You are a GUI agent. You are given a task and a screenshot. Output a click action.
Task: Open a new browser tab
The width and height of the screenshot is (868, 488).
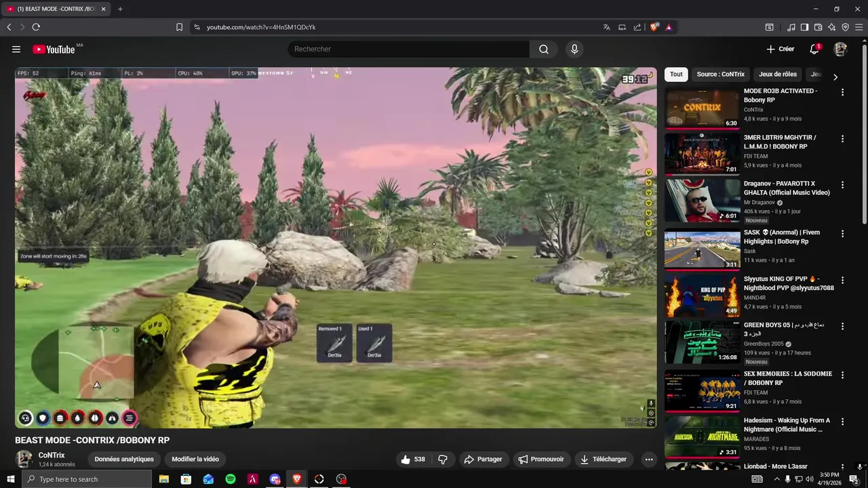pyautogui.click(x=120, y=9)
